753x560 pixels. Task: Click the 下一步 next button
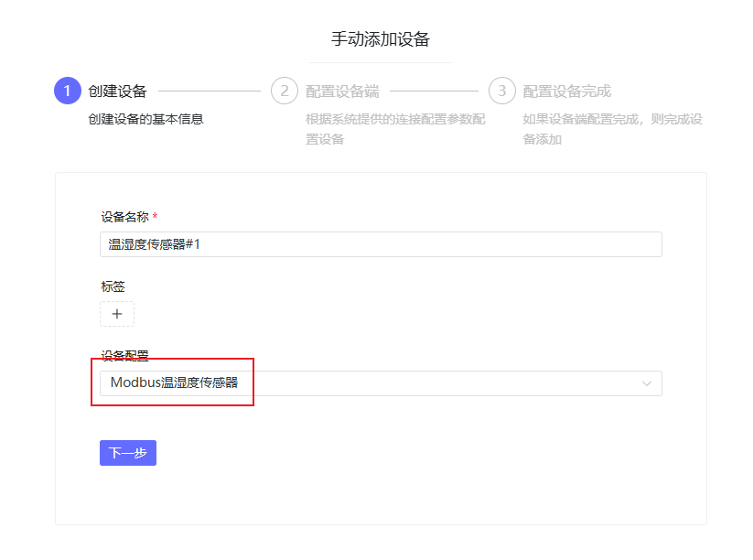pos(127,452)
